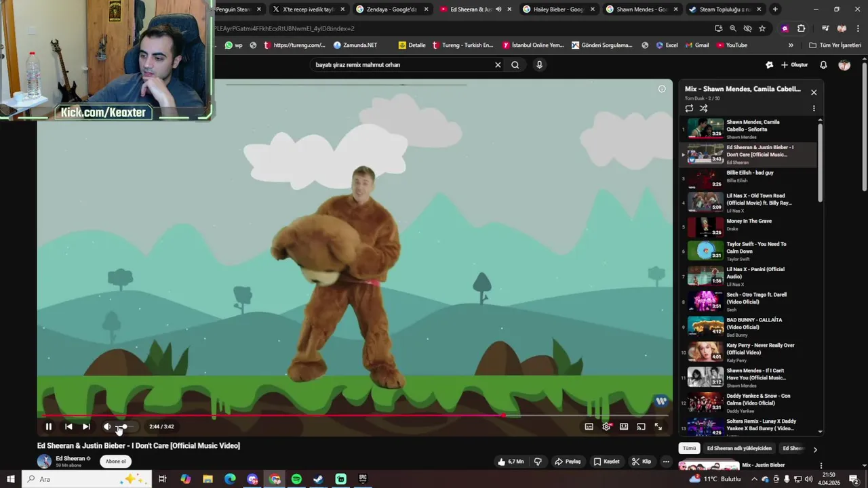Dislike the video
The image size is (868, 488).
tap(538, 462)
